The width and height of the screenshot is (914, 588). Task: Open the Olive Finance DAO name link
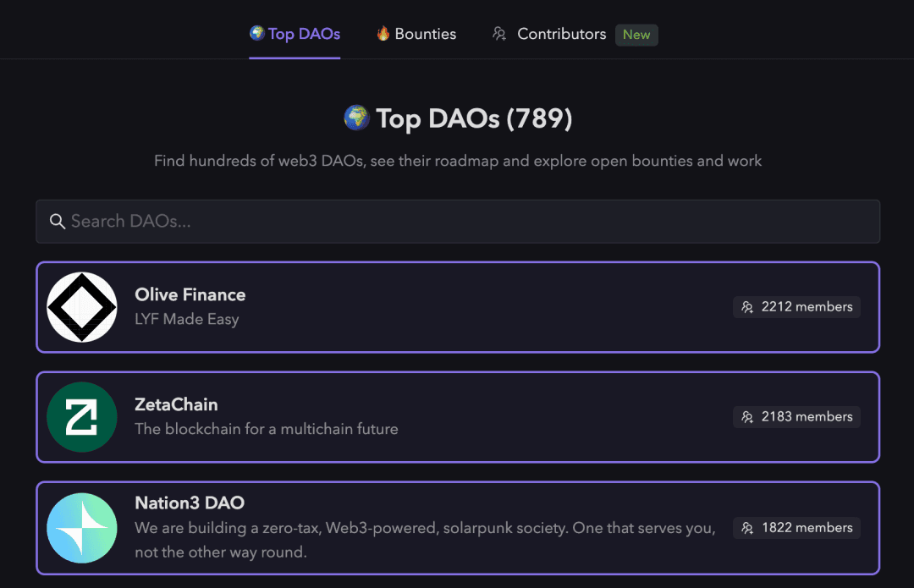click(x=190, y=295)
